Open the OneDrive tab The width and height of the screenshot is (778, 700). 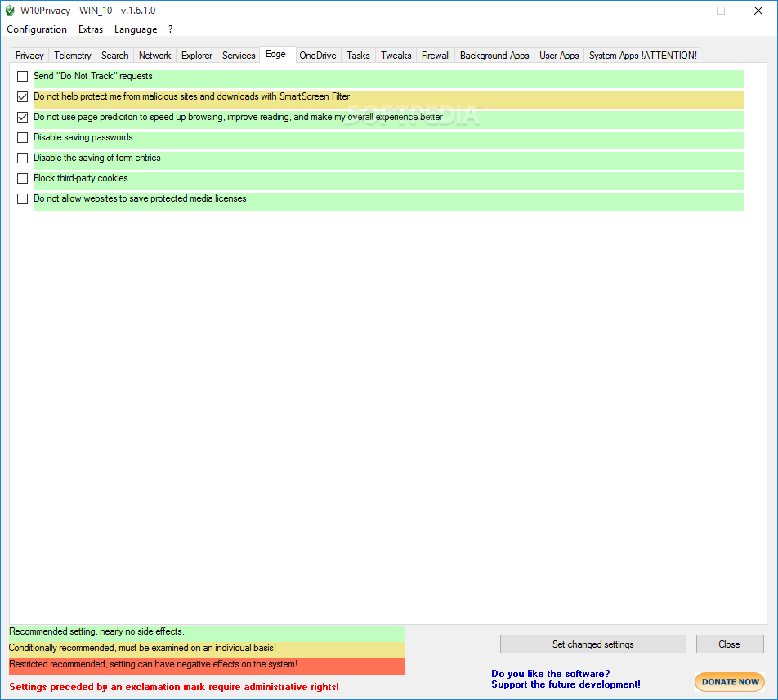[x=318, y=56]
